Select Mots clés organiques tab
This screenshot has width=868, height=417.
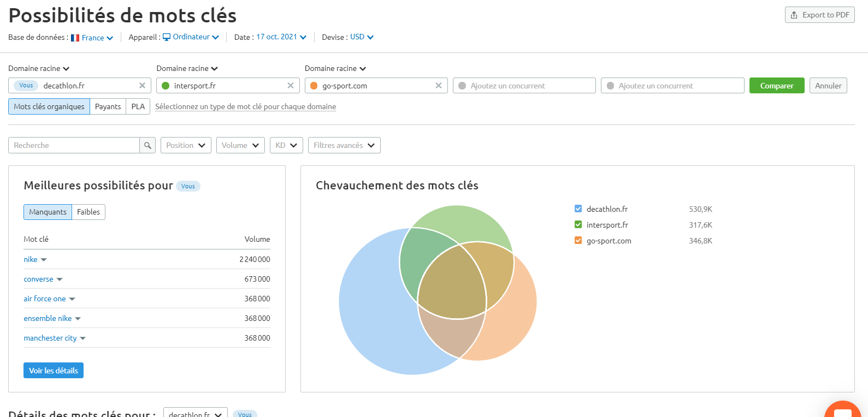tap(49, 106)
